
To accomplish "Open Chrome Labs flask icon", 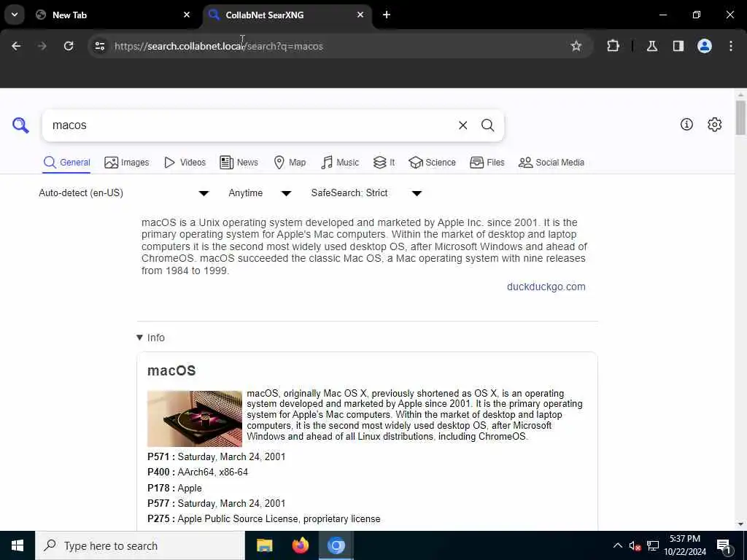I will pyautogui.click(x=652, y=46).
